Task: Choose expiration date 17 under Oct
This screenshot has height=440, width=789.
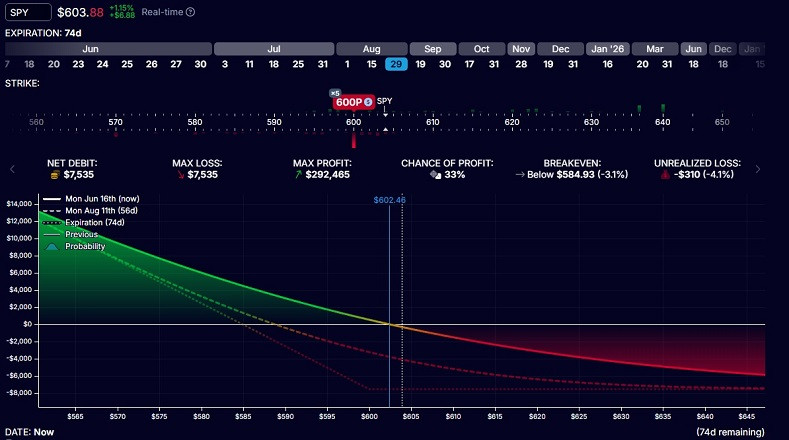Action: click(469, 64)
